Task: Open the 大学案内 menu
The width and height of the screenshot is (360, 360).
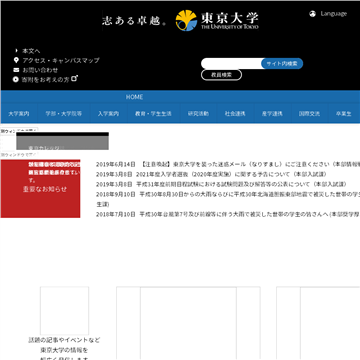Action: coord(19,114)
